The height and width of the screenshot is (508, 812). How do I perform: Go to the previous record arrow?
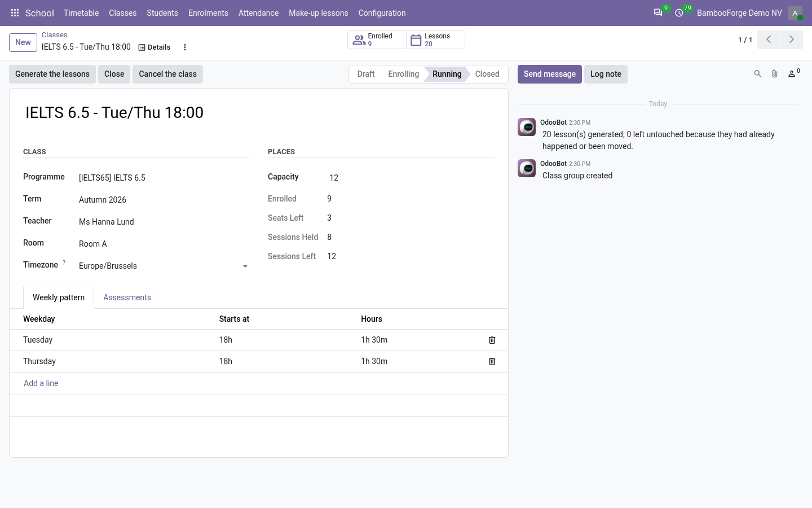click(769, 40)
